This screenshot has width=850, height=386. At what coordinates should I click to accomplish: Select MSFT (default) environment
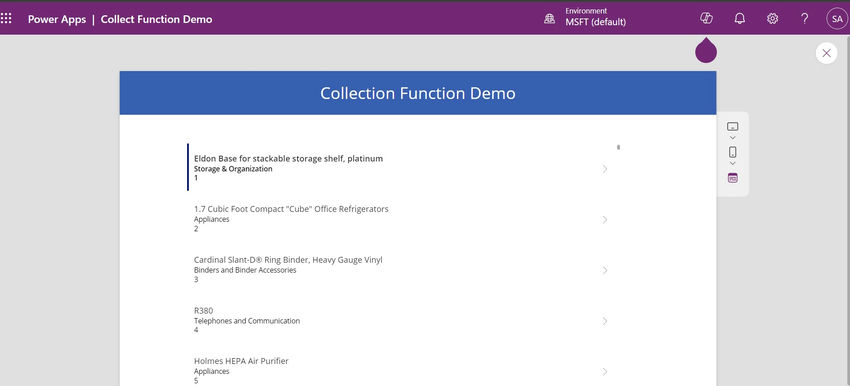595,22
